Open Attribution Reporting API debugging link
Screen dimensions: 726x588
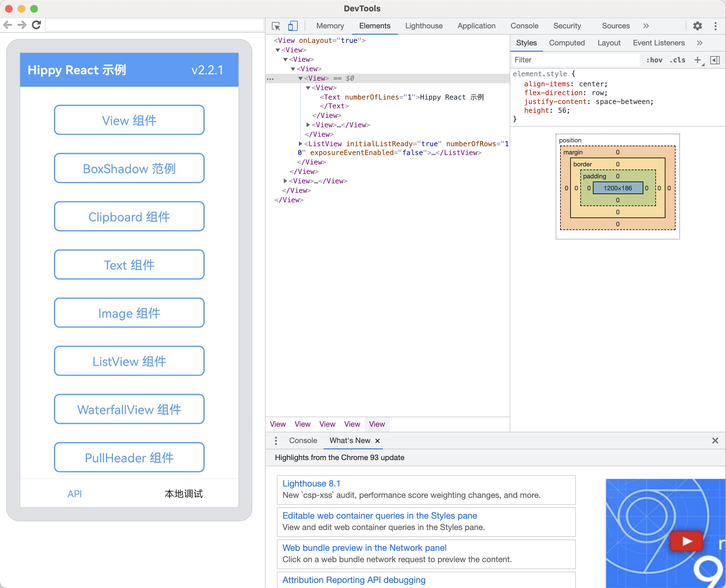(354, 580)
